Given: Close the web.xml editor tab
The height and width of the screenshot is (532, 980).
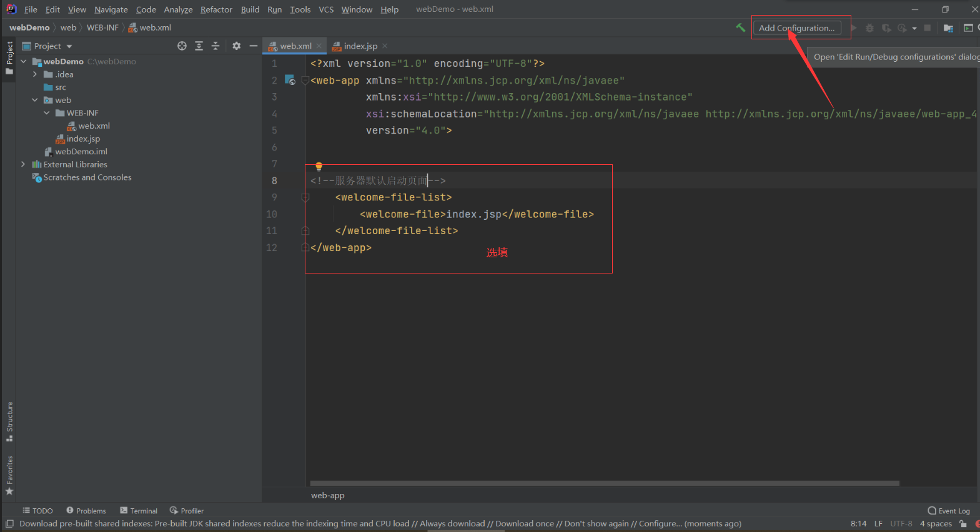Looking at the screenshot, I should point(319,46).
